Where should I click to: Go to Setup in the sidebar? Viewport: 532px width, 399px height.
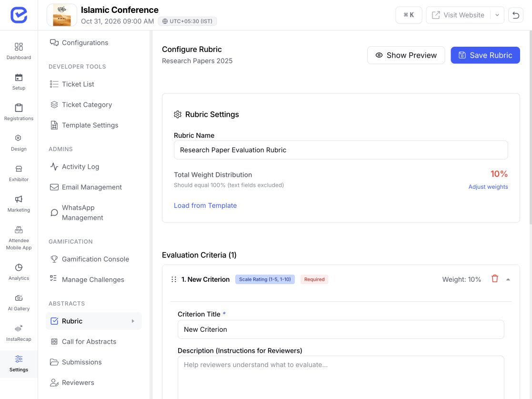click(19, 82)
